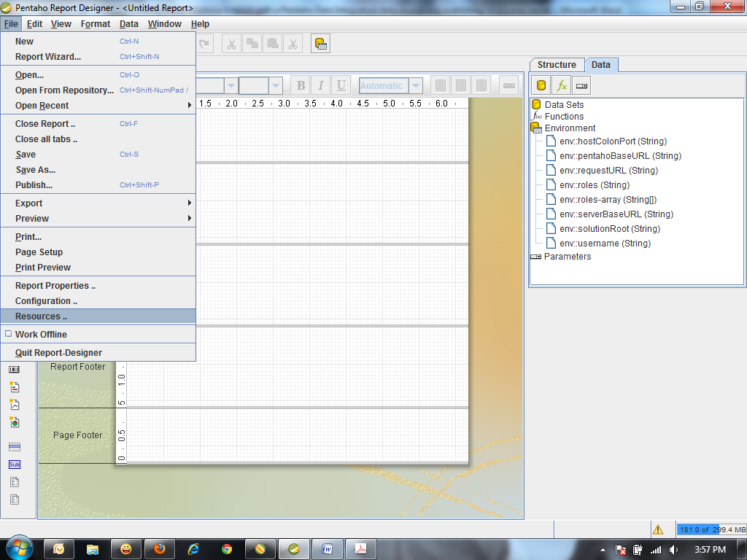Open the Automatic color dropdown
747x560 pixels.
[x=416, y=86]
